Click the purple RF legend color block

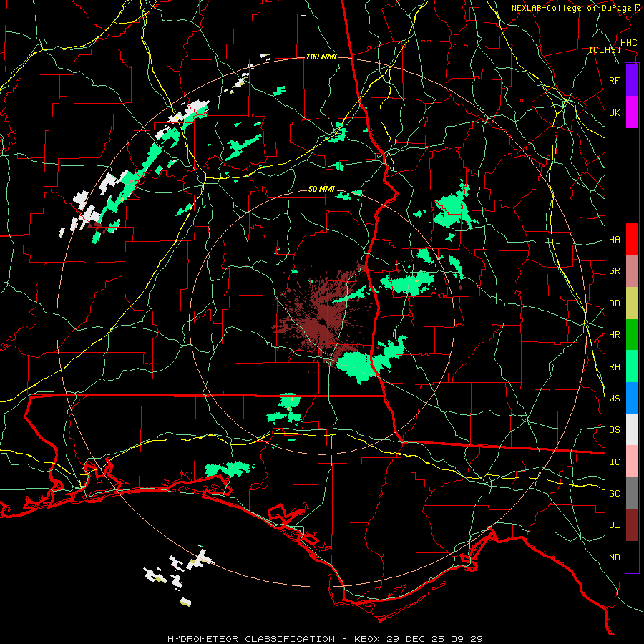[632, 80]
